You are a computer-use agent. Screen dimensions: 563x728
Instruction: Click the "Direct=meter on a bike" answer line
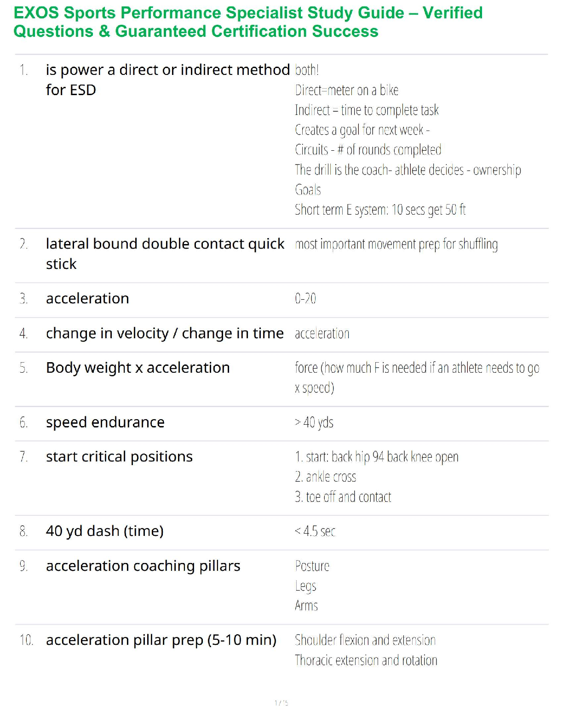346,90
